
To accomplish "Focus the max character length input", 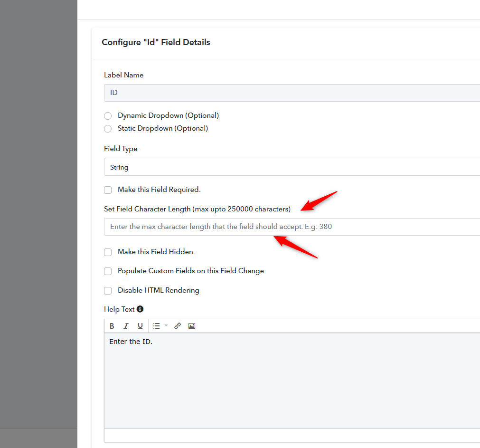I will click(292, 227).
